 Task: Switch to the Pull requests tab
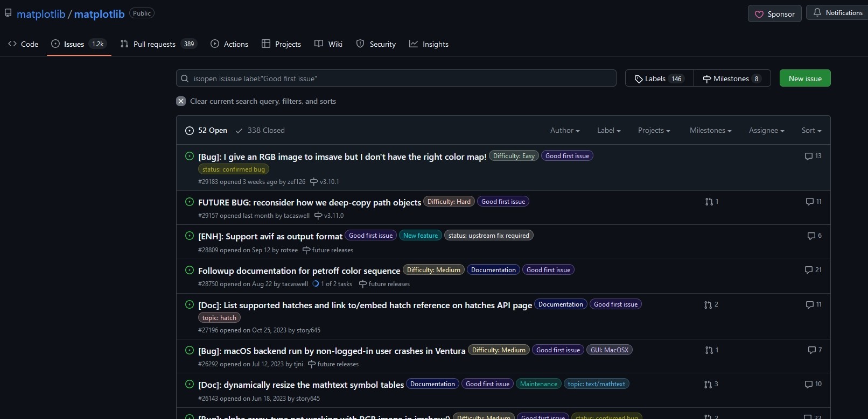158,44
